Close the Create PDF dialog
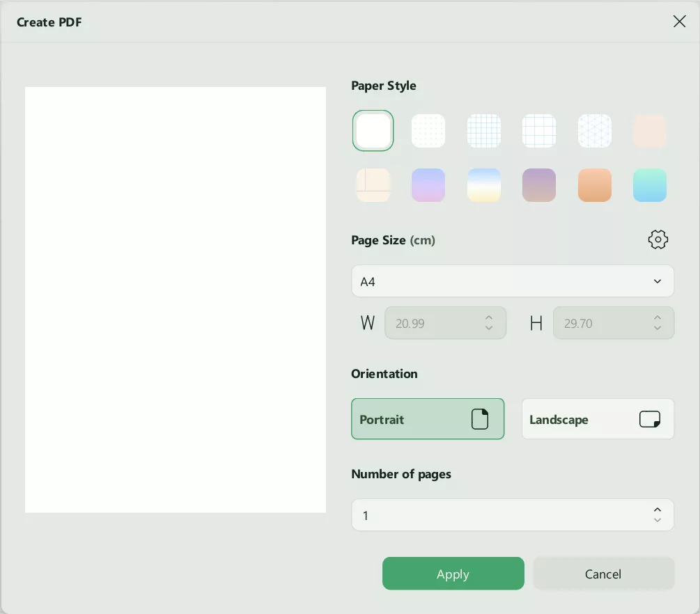Viewport: 700px width, 614px height. 679,22
